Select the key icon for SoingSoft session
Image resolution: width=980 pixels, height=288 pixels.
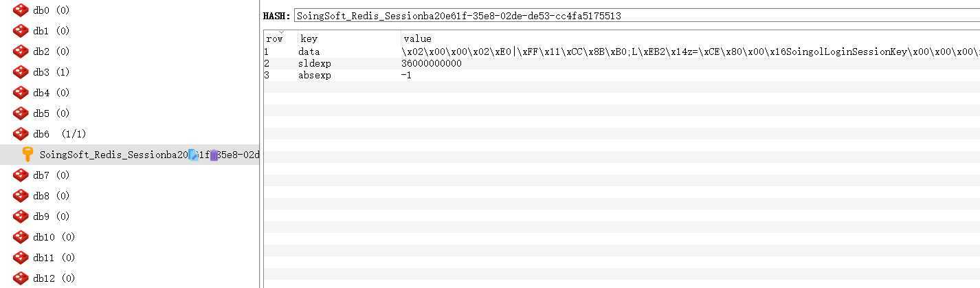[28, 155]
